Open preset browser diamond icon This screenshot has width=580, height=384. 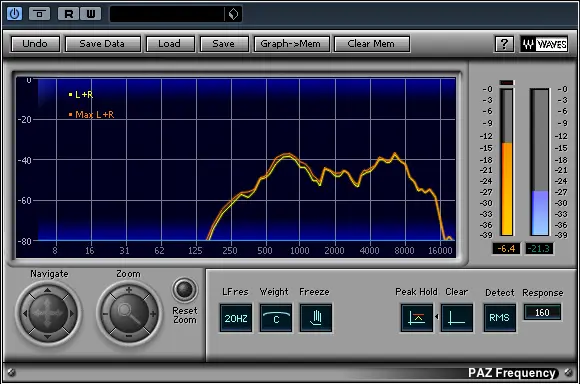(x=233, y=14)
